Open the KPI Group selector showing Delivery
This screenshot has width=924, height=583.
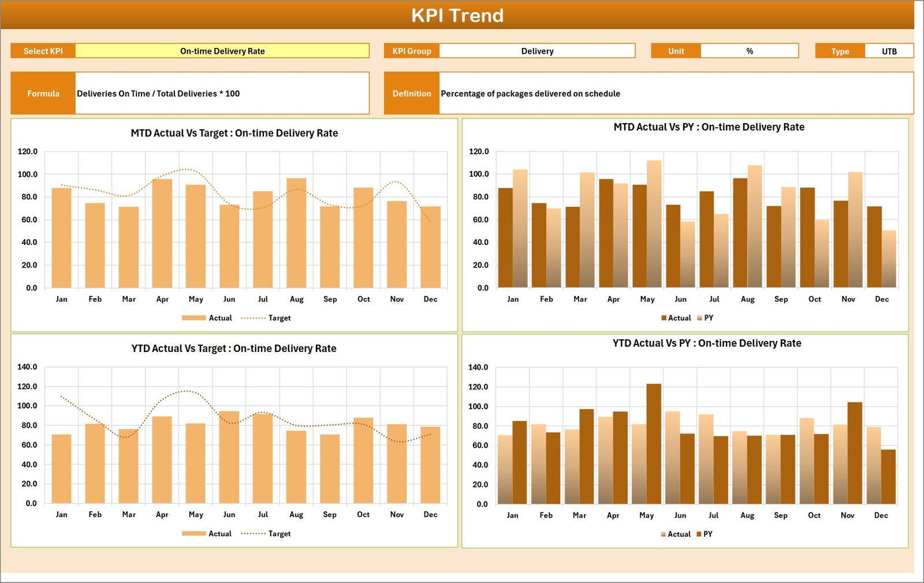click(537, 51)
